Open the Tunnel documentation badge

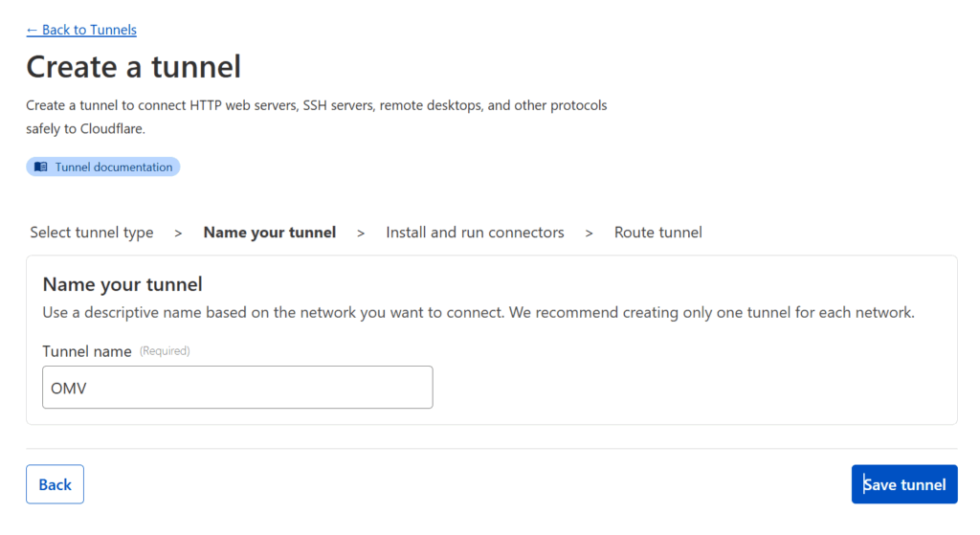pyautogui.click(x=103, y=167)
